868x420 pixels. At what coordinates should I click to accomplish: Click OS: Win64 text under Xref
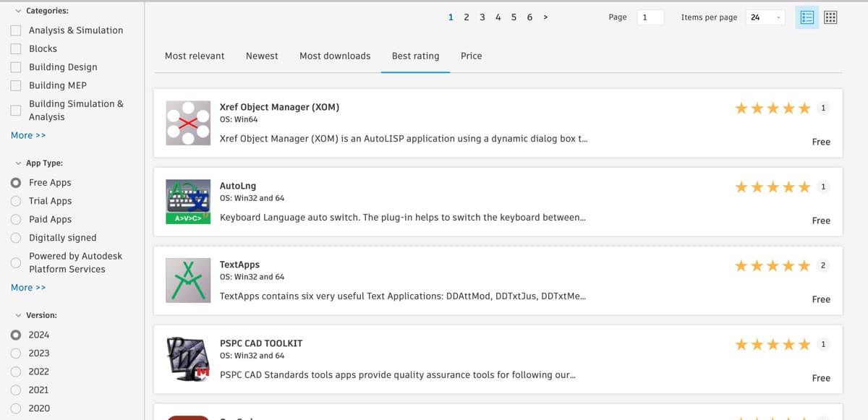tap(239, 119)
